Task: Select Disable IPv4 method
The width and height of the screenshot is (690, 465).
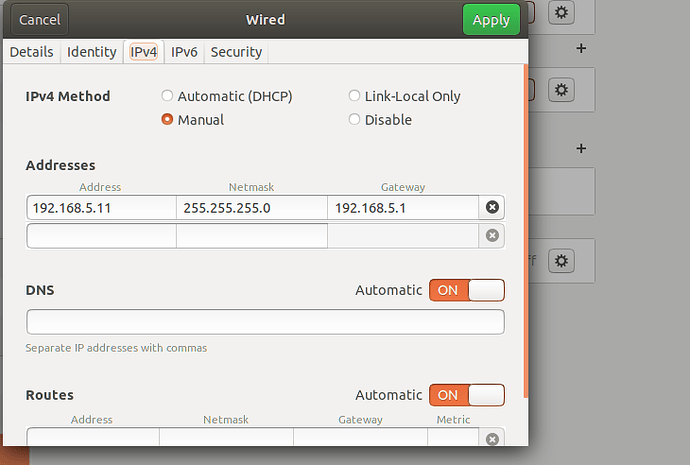Action: point(380,120)
